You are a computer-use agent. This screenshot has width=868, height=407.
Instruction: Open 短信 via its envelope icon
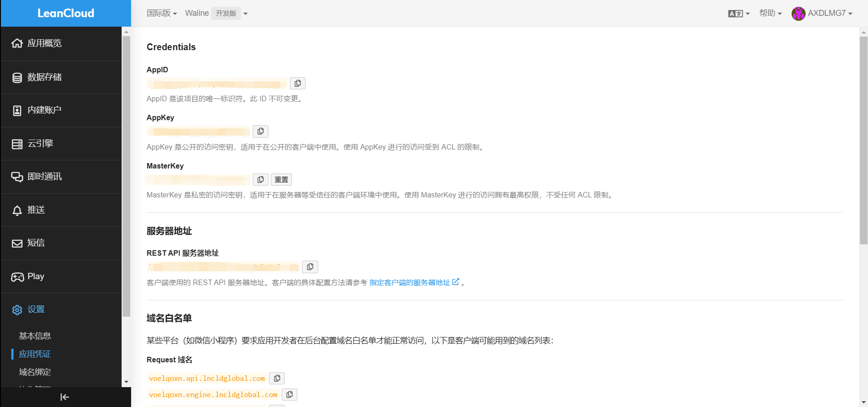17,243
